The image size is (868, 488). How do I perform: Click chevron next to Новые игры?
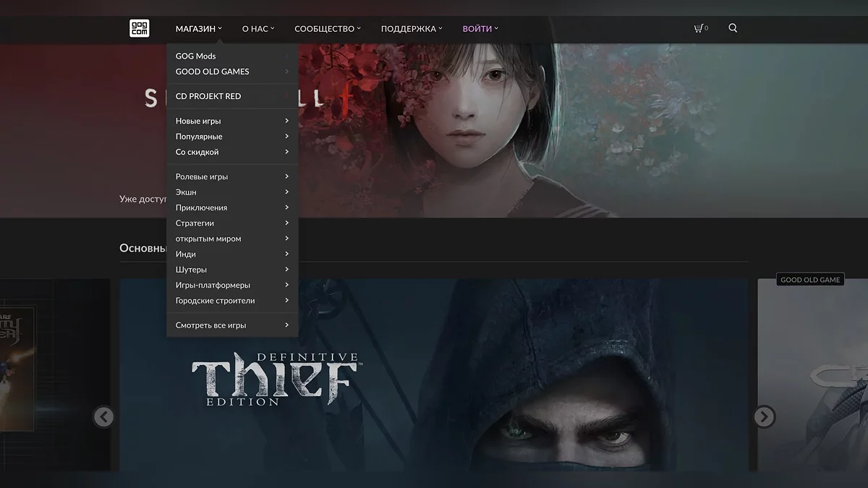pyautogui.click(x=287, y=121)
